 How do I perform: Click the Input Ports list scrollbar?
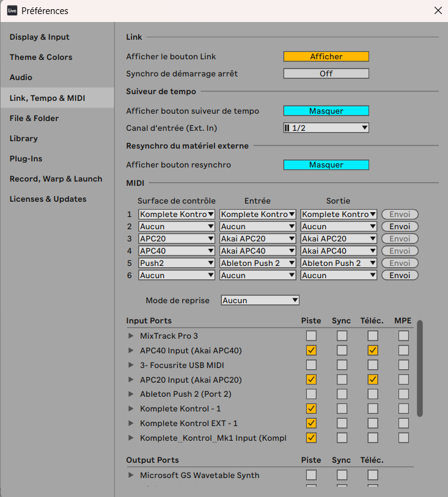[x=420, y=368]
